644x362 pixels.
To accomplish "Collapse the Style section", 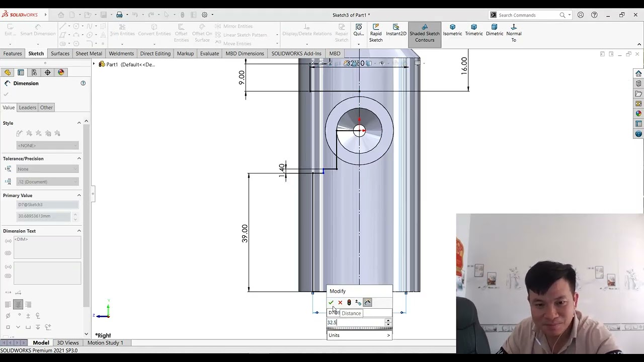I will (79, 123).
